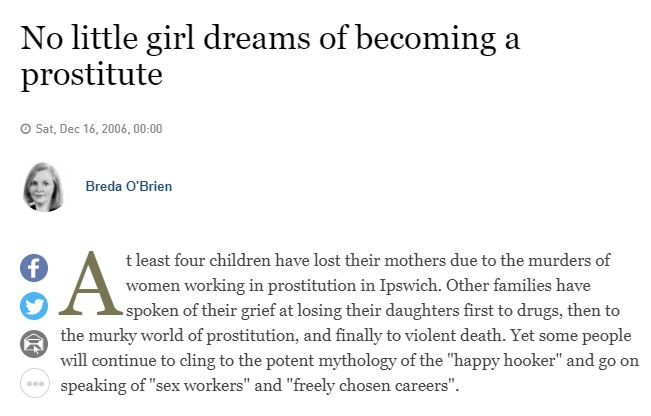Share article on Twitter
The width and height of the screenshot is (651, 416).
(34, 306)
